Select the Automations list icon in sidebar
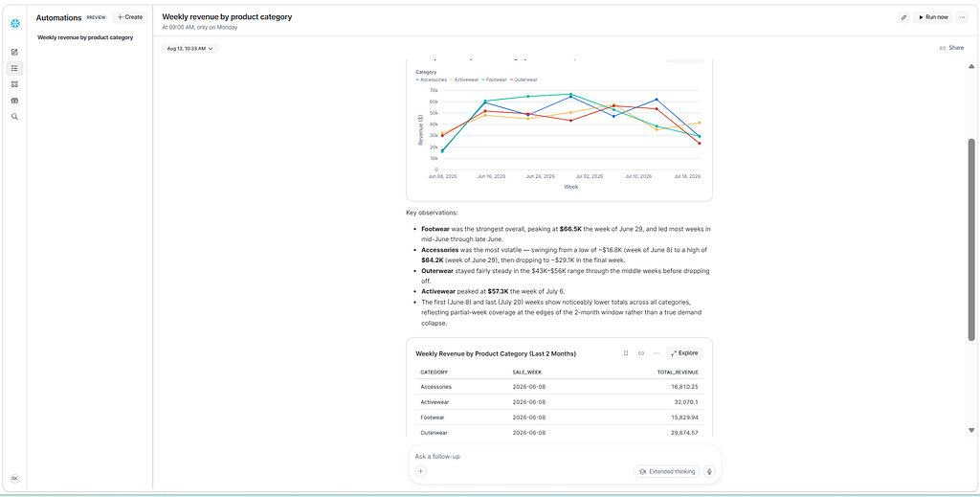The image size is (980, 497). pos(15,68)
